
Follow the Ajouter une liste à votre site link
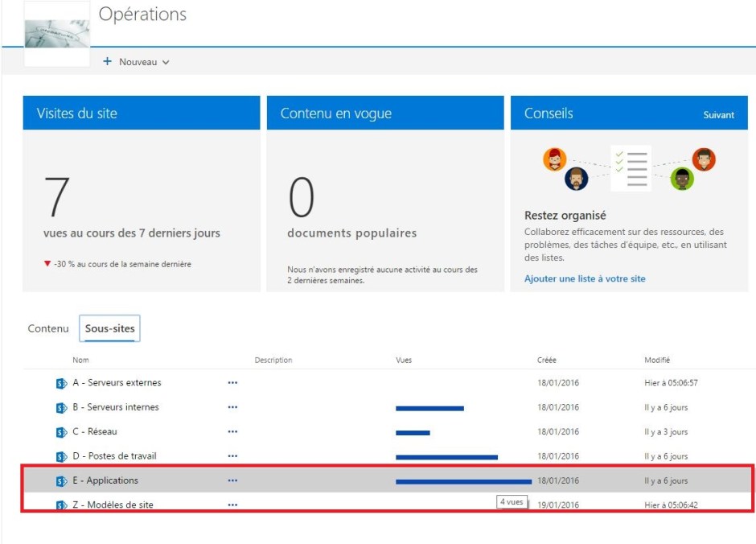point(585,278)
